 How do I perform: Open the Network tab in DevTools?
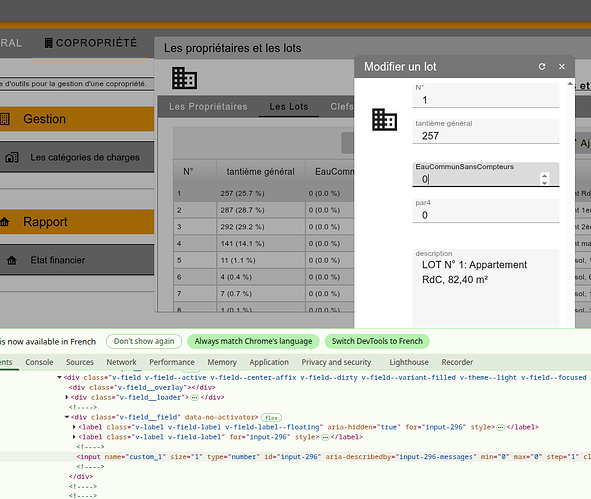click(121, 362)
